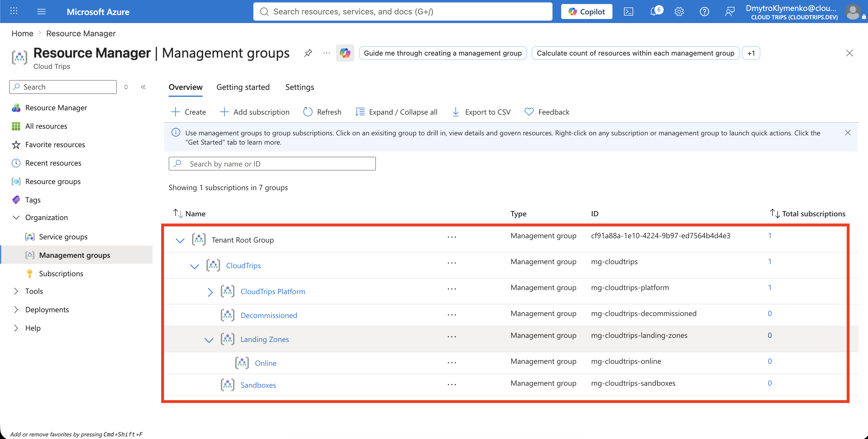The image size is (868, 439).
Task: Click the Tenant Root Group icon
Action: (199, 239)
